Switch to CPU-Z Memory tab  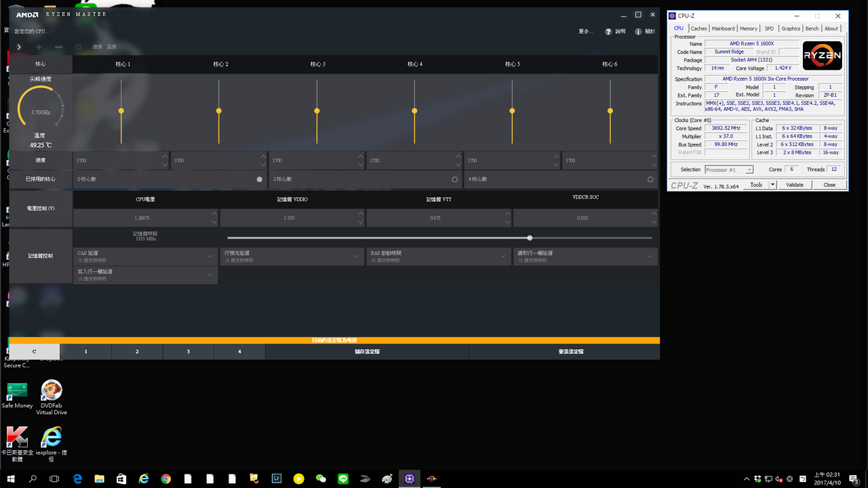(749, 28)
